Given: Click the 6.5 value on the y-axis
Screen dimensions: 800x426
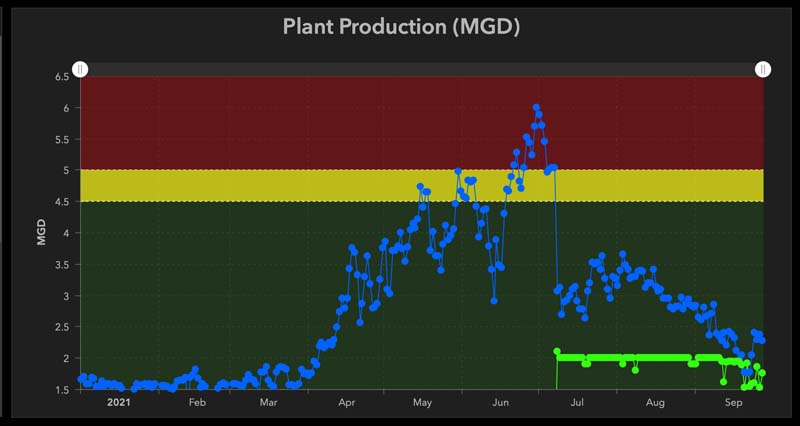Looking at the screenshot, I should [x=61, y=77].
